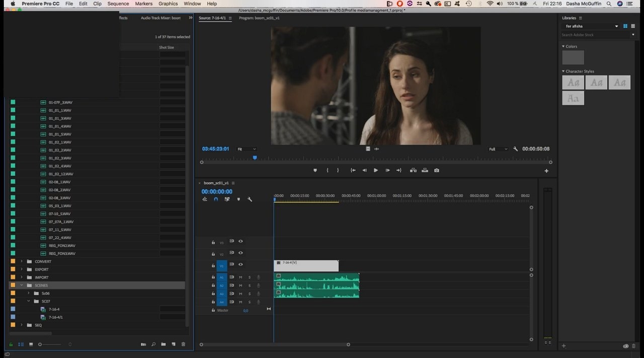Toggle A3 track targeting button
Image resolution: width=644 pixels, height=358 pixels.
pyautogui.click(x=222, y=294)
